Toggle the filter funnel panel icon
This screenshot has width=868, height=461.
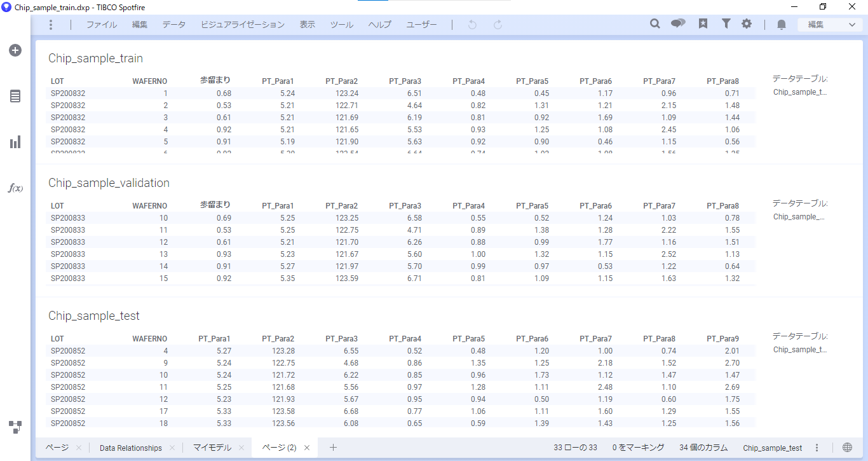point(726,24)
